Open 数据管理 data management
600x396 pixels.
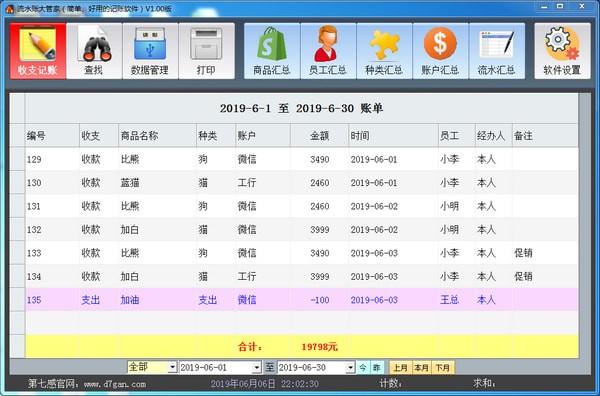150,51
